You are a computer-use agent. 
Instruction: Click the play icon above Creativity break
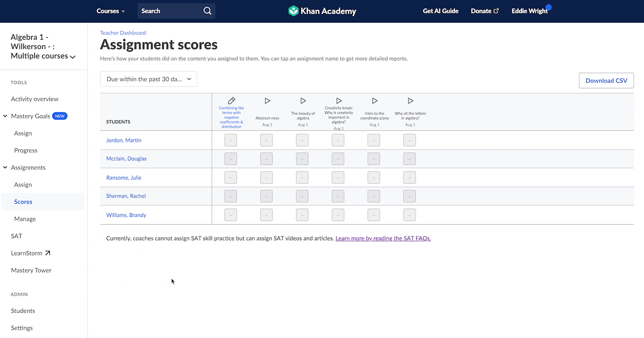[339, 101]
